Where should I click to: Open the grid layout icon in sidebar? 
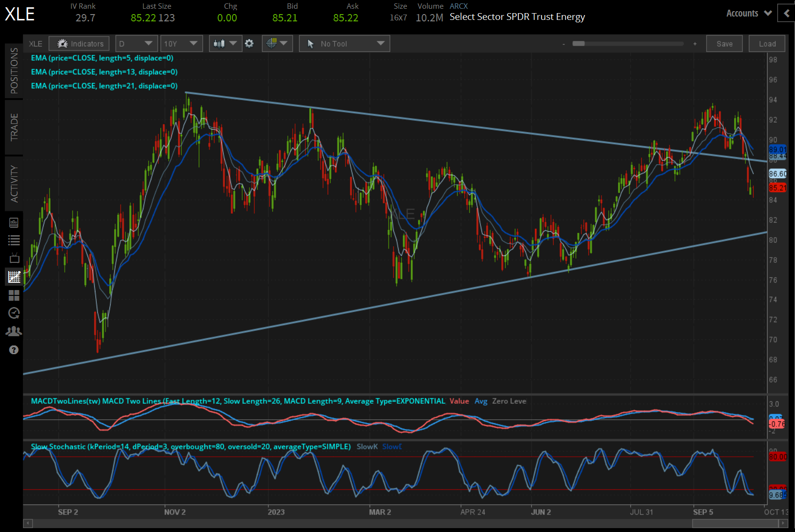pyautogui.click(x=14, y=295)
